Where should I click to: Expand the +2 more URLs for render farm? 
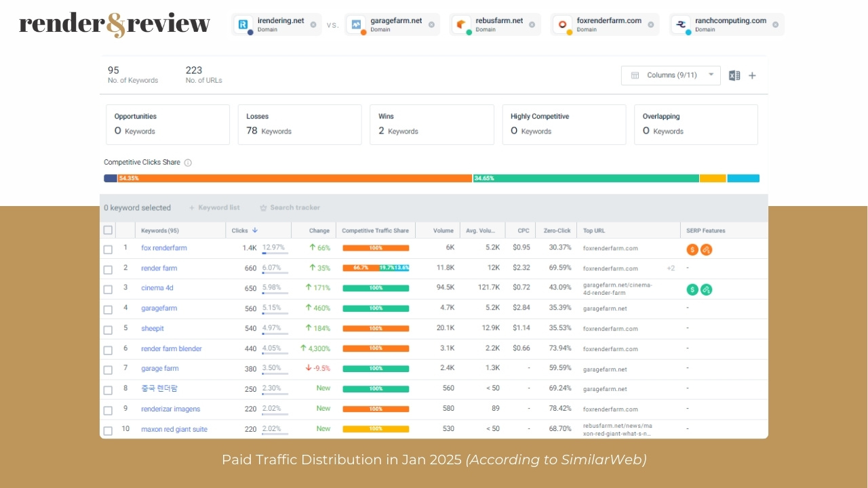[671, 268]
